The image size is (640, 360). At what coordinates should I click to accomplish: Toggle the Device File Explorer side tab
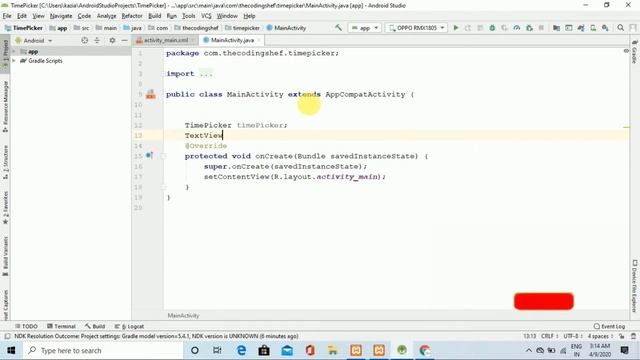[x=635, y=286]
